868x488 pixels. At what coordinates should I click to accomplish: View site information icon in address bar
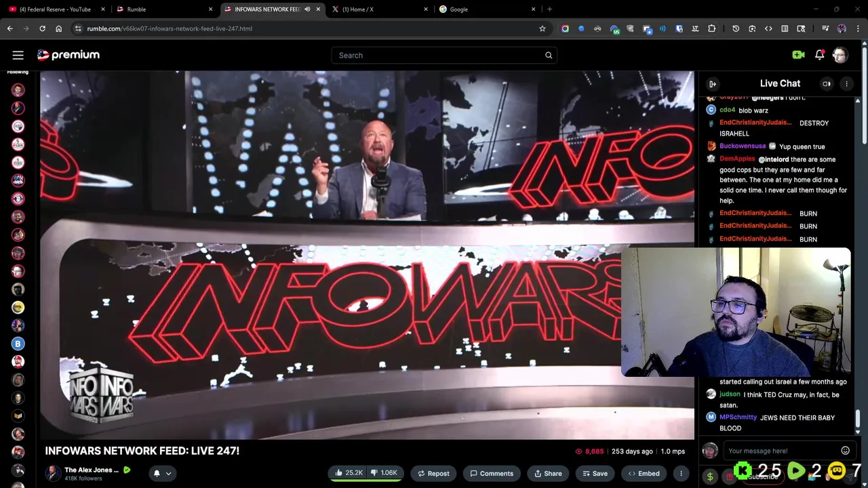(78, 28)
